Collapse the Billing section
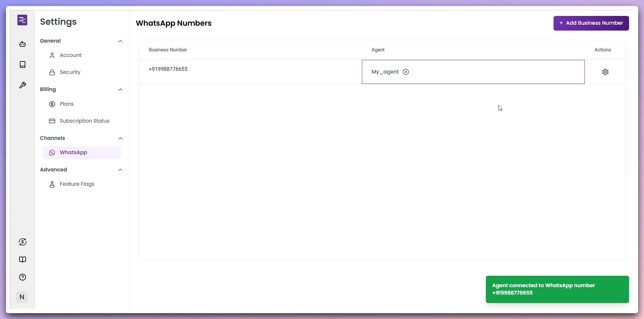Viewport: 644px width, 319px height. [x=120, y=89]
